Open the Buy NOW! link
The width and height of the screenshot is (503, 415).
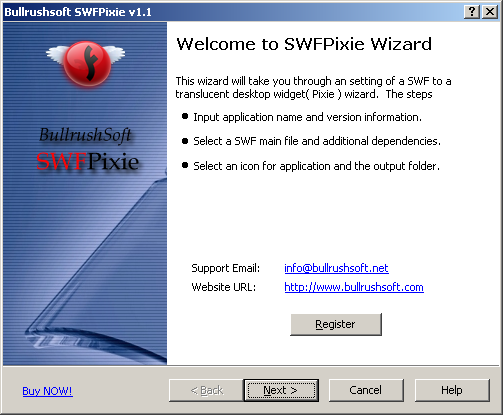(x=47, y=391)
